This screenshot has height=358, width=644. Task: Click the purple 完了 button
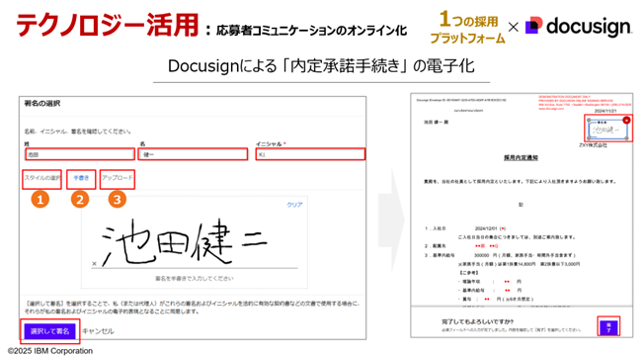coord(608,327)
